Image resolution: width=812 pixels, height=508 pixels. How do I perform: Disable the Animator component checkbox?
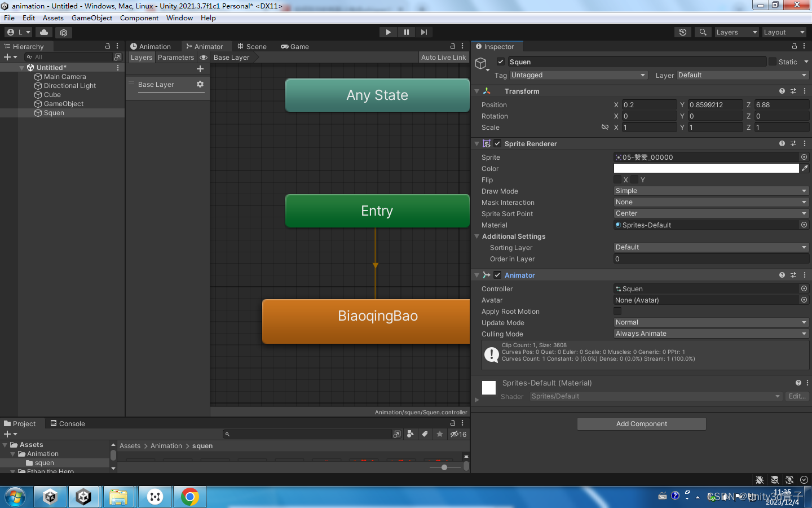(497, 275)
